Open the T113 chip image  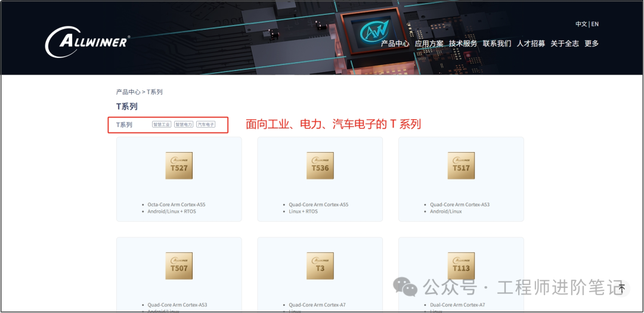click(x=461, y=265)
